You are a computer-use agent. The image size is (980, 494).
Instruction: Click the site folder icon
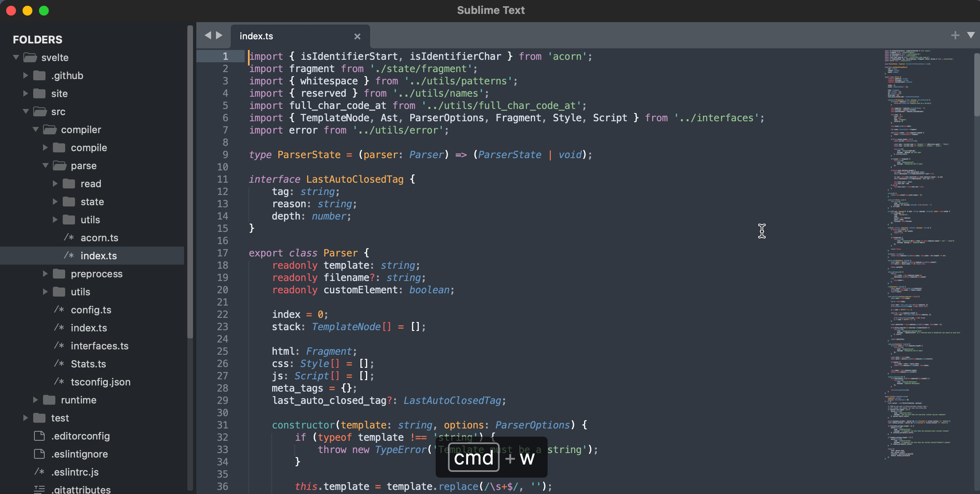tap(39, 93)
